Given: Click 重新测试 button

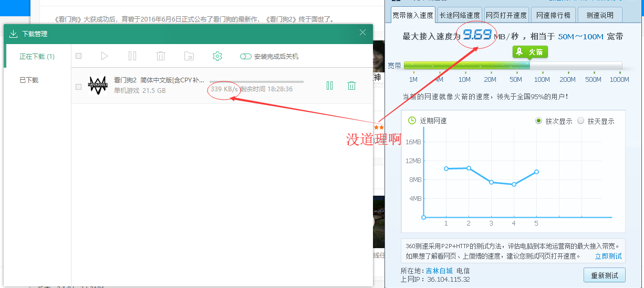Looking at the screenshot, I should [x=604, y=275].
